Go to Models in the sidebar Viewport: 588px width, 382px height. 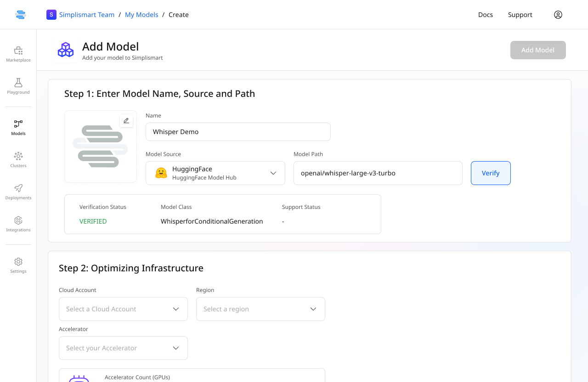tap(18, 127)
